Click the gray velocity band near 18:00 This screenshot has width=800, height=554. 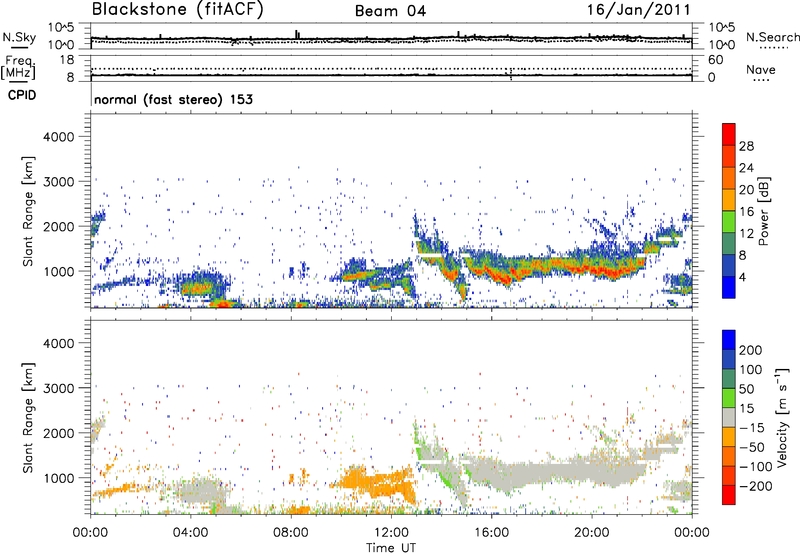point(541,472)
